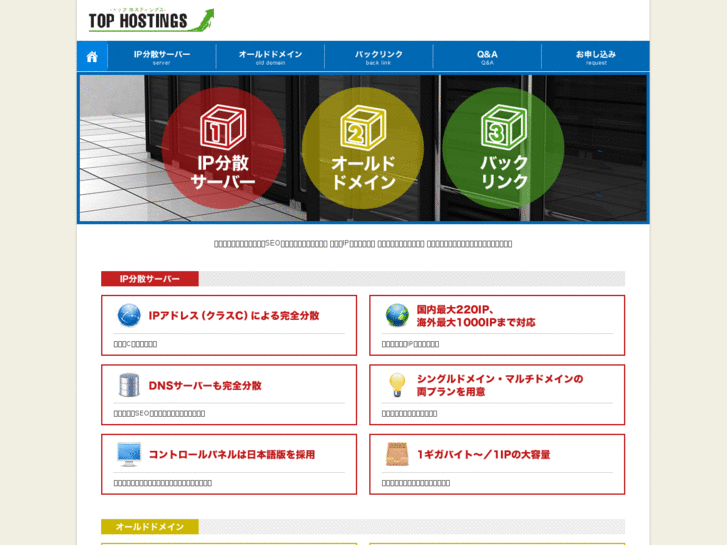The image size is (727, 545).
Task: Open the IP分散サーバー menu item
Action: pos(162,57)
